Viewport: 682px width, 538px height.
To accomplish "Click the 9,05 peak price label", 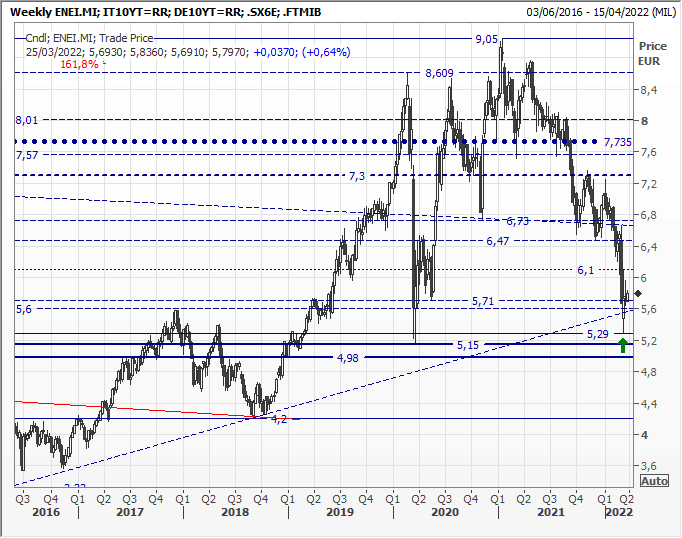I will [x=487, y=39].
